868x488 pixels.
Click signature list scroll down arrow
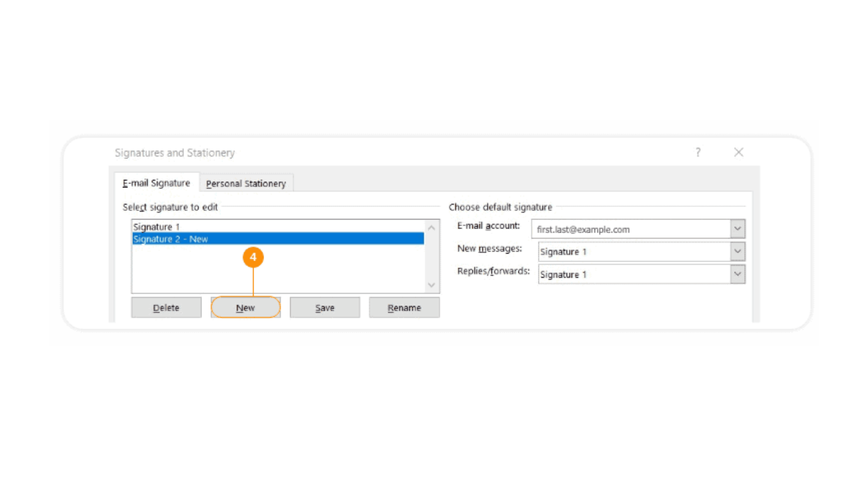(x=431, y=285)
